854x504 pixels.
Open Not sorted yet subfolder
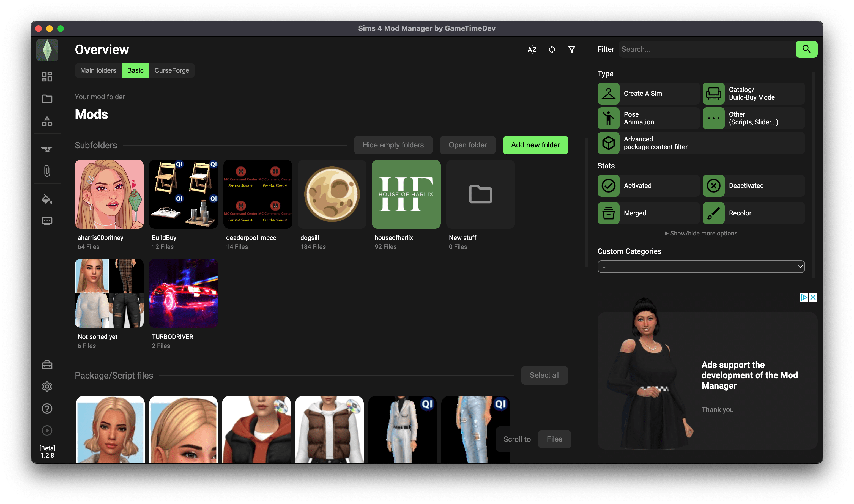[109, 294]
